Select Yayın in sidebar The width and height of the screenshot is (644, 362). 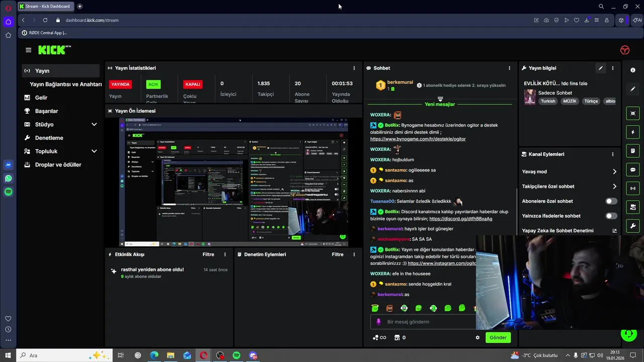point(60,71)
